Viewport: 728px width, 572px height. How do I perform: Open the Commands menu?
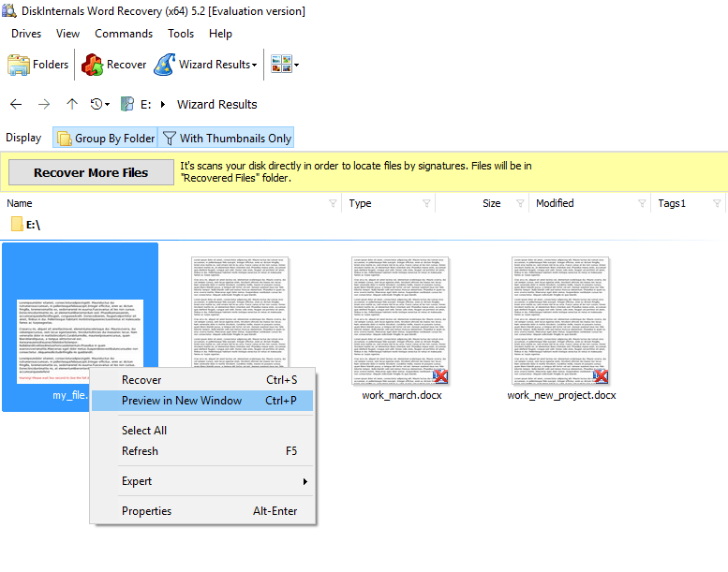coord(123,34)
